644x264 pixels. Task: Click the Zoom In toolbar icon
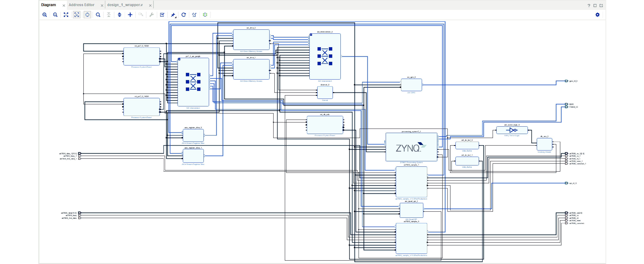[45, 15]
